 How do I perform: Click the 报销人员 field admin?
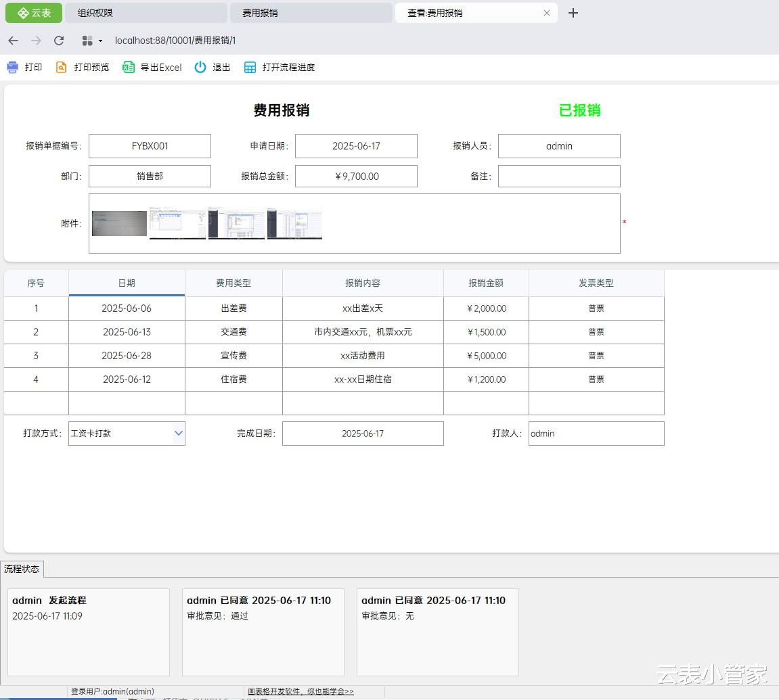point(560,146)
